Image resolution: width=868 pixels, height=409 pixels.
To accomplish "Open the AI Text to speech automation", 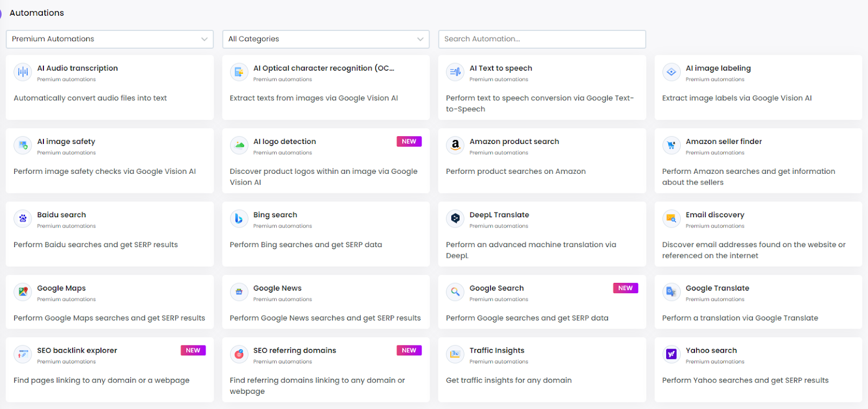I will [x=501, y=68].
